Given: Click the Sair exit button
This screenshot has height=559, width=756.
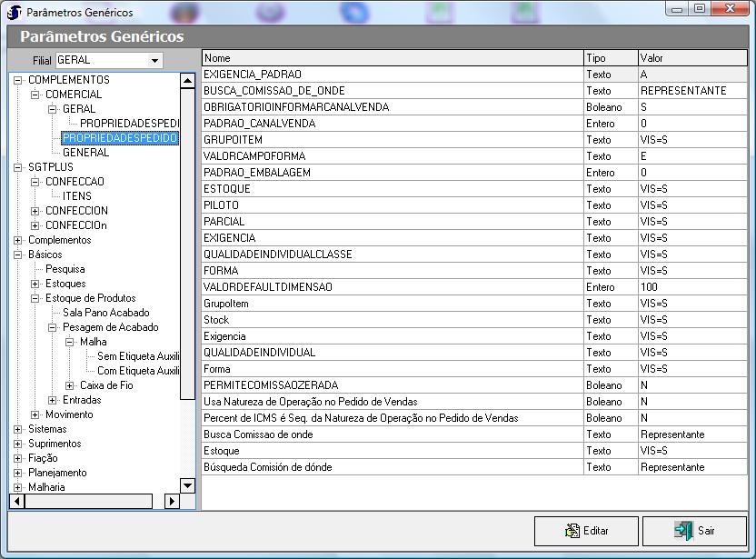Looking at the screenshot, I should point(694,531).
